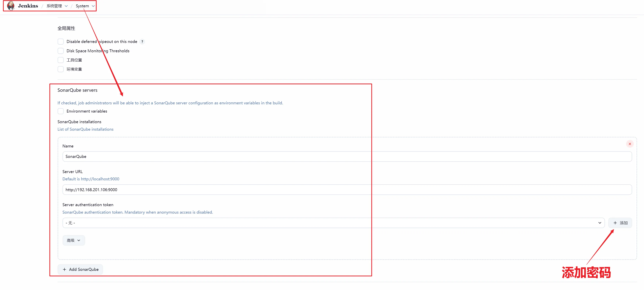Expand the 高级 advanced section

coord(74,240)
